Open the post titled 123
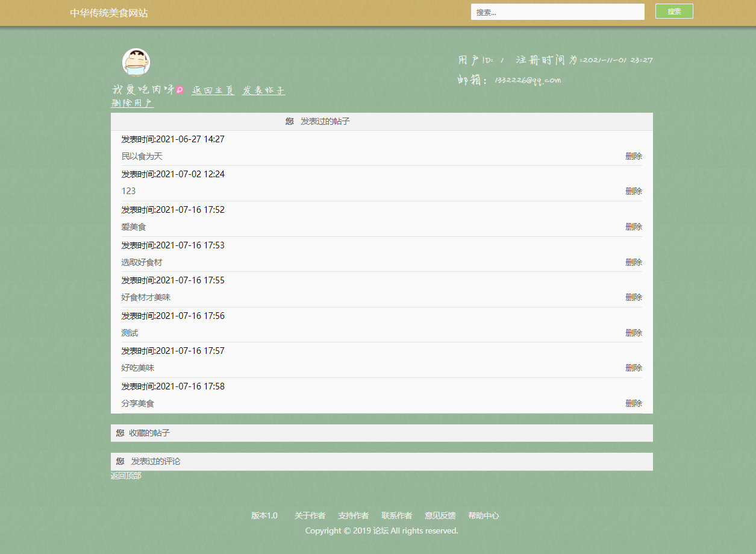The width and height of the screenshot is (756, 554). click(128, 190)
